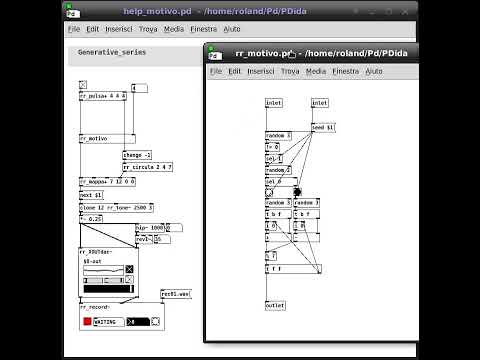The height and width of the screenshot is (360, 480).
Task: Click the toggle box right of rr_record~ counter
Action: point(155,321)
